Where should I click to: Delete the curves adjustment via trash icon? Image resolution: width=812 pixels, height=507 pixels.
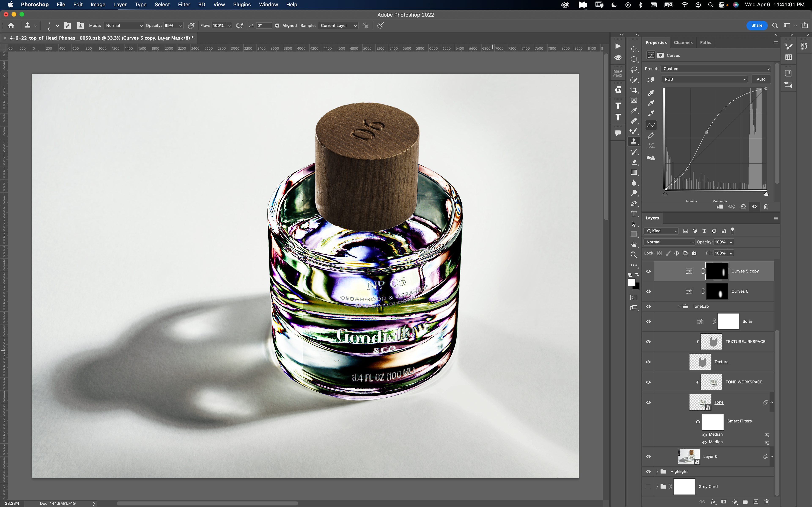766,207
